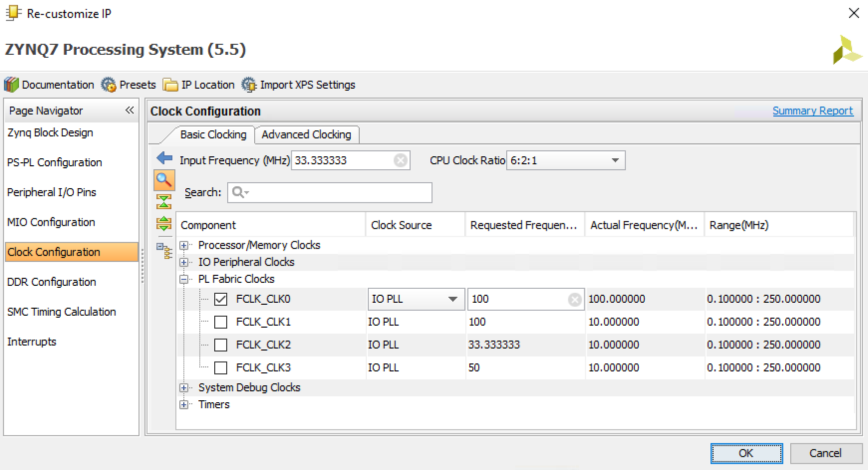868x470 pixels.
Task: Switch to the Advanced Clocking tab
Action: pos(306,135)
